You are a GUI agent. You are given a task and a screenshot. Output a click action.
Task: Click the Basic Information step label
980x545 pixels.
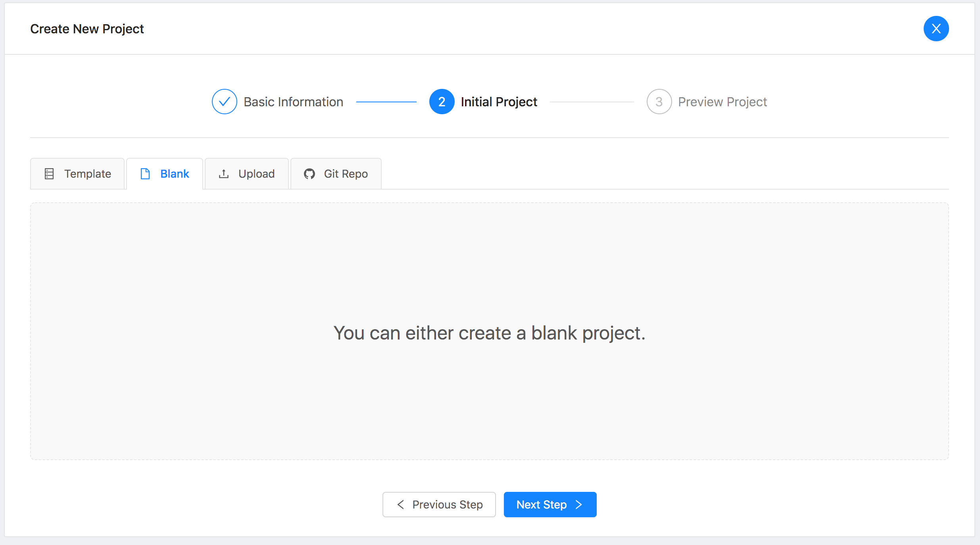coord(293,102)
